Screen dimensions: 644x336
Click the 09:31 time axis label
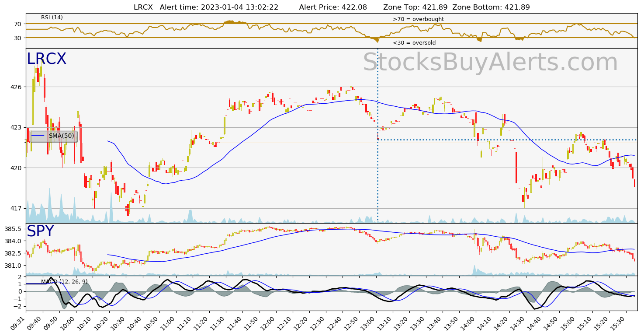(x=18, y=323)
